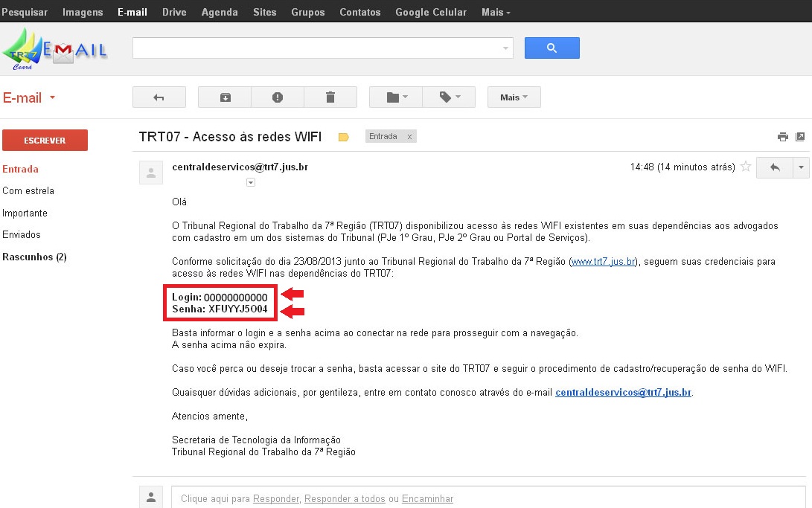
Task: Click the Entrada label tag on subject
Action: pos(383,137)
